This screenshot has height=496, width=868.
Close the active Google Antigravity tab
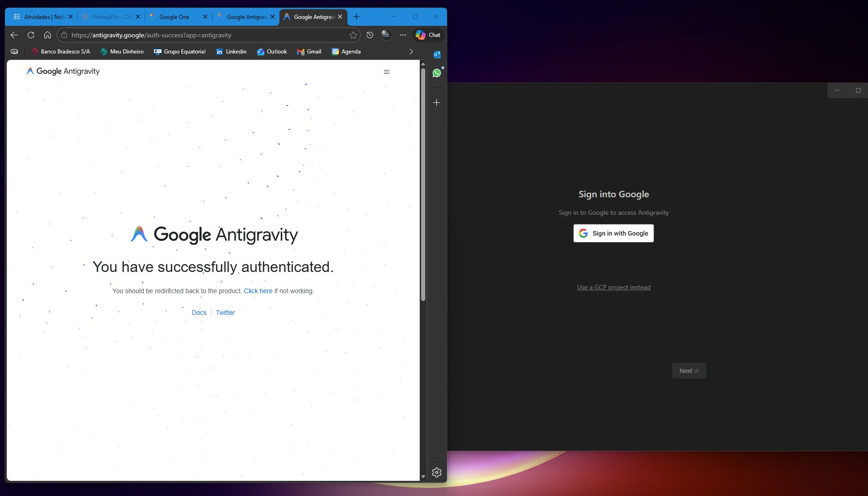click(x=340, y=17)
